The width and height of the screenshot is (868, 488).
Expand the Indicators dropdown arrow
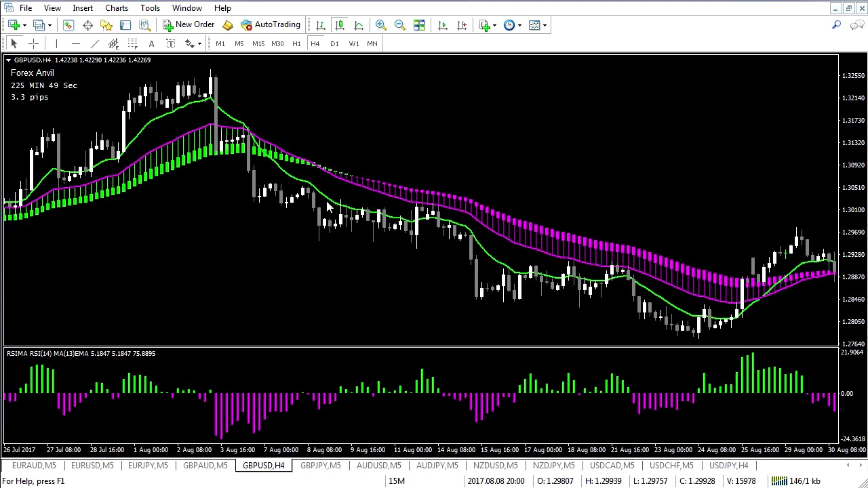[x=495, y=25]
